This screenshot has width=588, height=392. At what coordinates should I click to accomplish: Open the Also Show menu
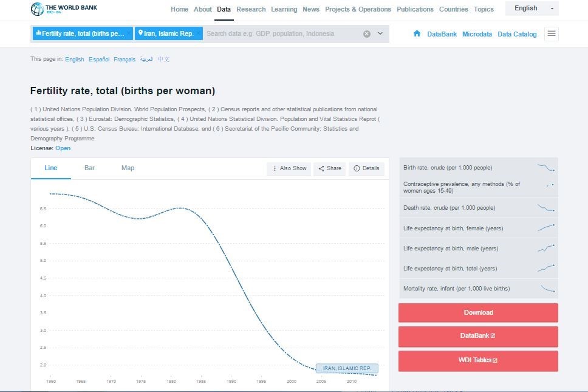pos(289,168)
